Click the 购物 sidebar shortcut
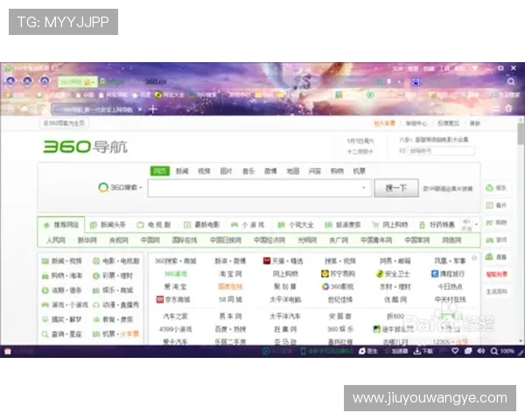525x420 pixels. (x=496, y=222)
